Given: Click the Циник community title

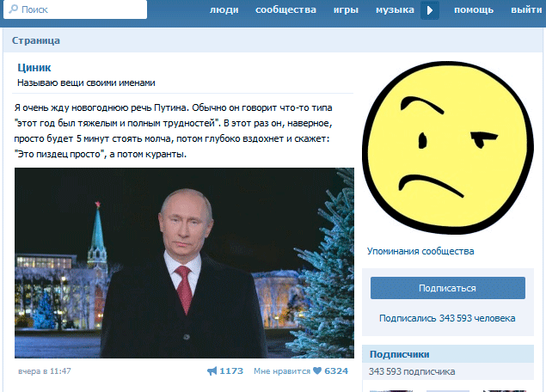Looking at the screenshot, I should pos(34,68).
